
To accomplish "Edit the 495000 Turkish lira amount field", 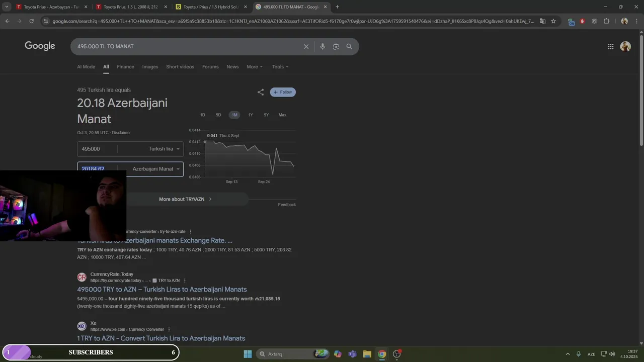I will point(98,149).
